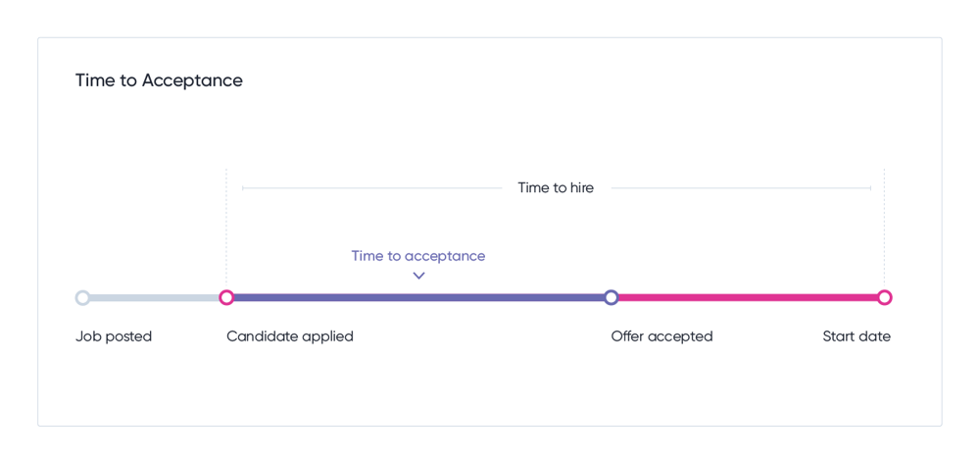Viewport: 980px width, 463px height.
Task: Click the Time to Acceptance heading
Action: [159, 80]
